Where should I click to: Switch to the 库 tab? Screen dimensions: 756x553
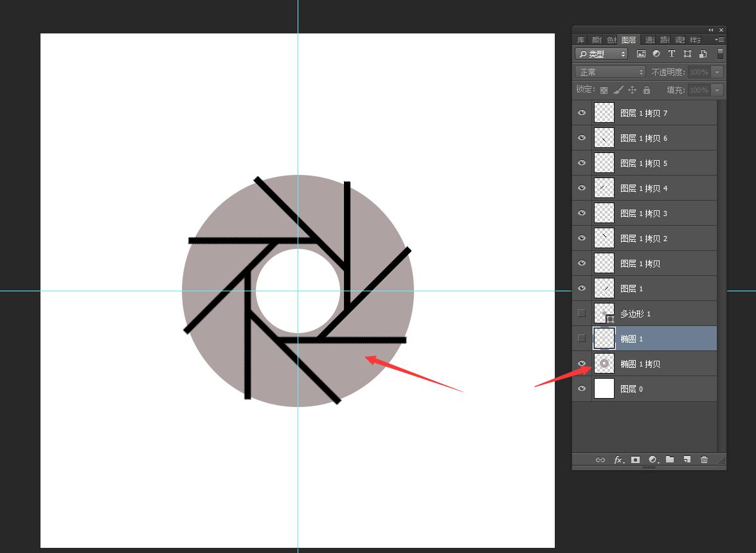(580, 40)
